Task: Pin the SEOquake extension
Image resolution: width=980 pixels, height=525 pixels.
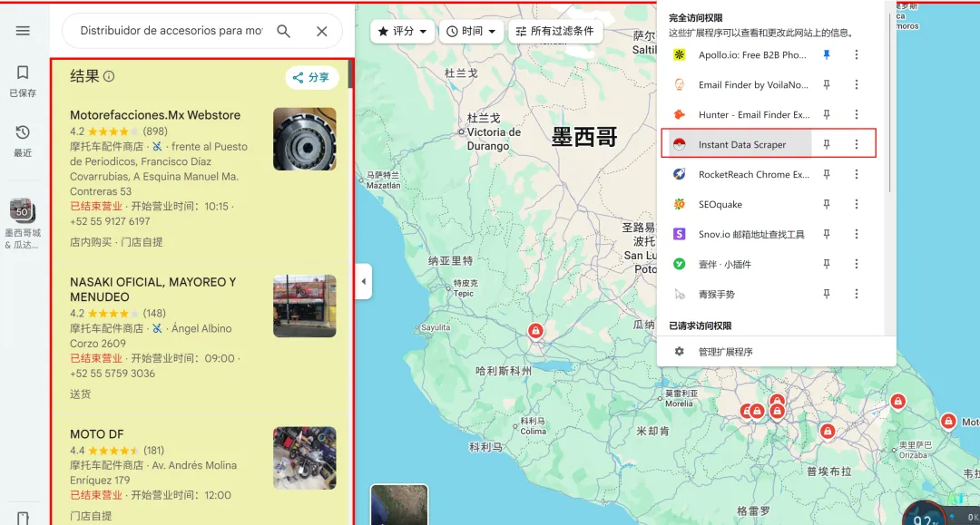Action: point(827,204)
